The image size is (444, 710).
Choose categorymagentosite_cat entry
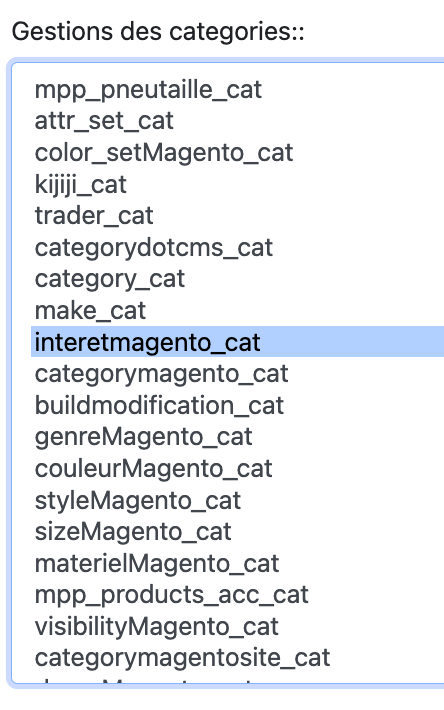click(x=238, y=658)
